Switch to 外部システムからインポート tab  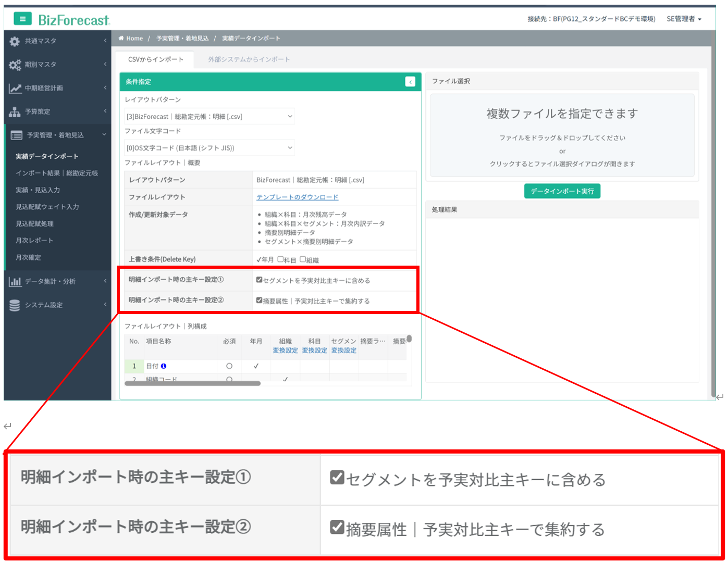tap(249, 59)
